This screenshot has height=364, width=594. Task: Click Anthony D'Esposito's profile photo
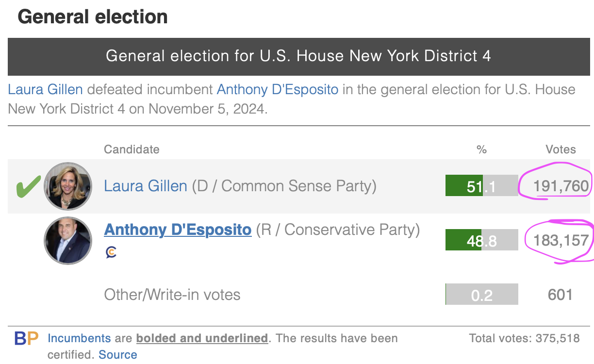coord(67,240)
